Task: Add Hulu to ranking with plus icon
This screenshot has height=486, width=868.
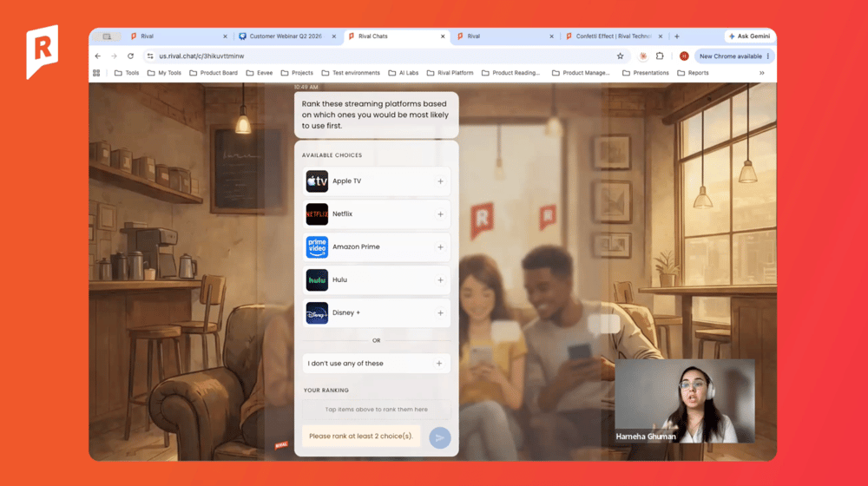Action: pos(440,280)
